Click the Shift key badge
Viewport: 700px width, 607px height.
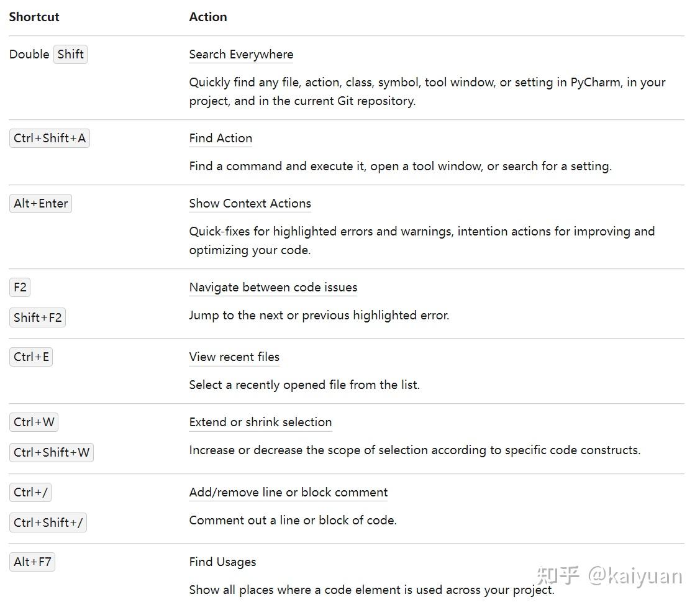(70, 55)
